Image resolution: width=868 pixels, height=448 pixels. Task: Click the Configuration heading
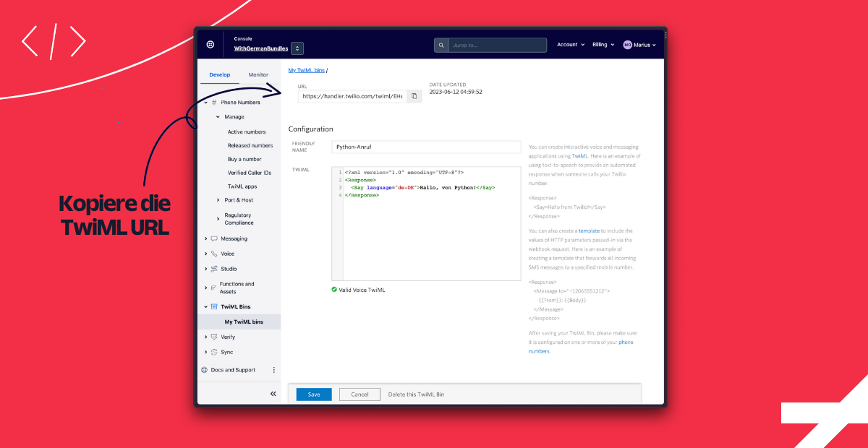click(311, 129)
